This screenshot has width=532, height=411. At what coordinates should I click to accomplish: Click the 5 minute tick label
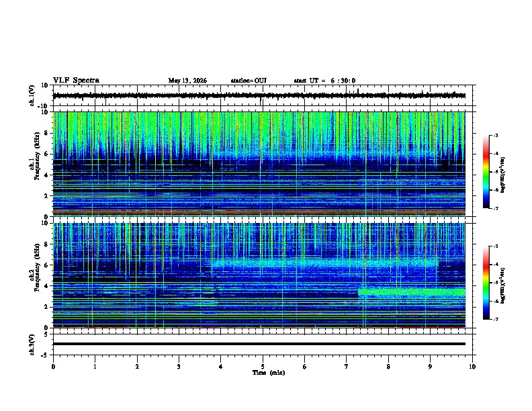tap(263, 367)
